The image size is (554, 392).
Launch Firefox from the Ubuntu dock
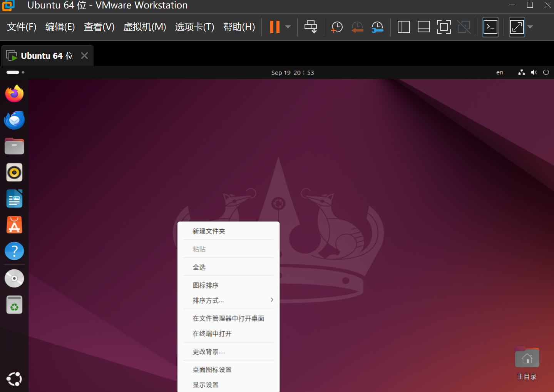14,93
